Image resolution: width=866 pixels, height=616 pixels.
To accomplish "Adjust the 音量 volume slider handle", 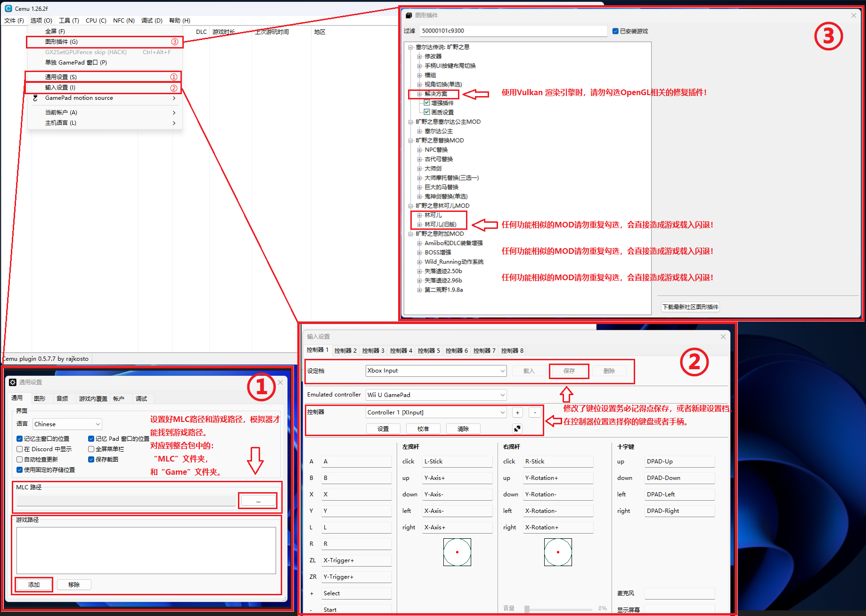I will point(527,609).
